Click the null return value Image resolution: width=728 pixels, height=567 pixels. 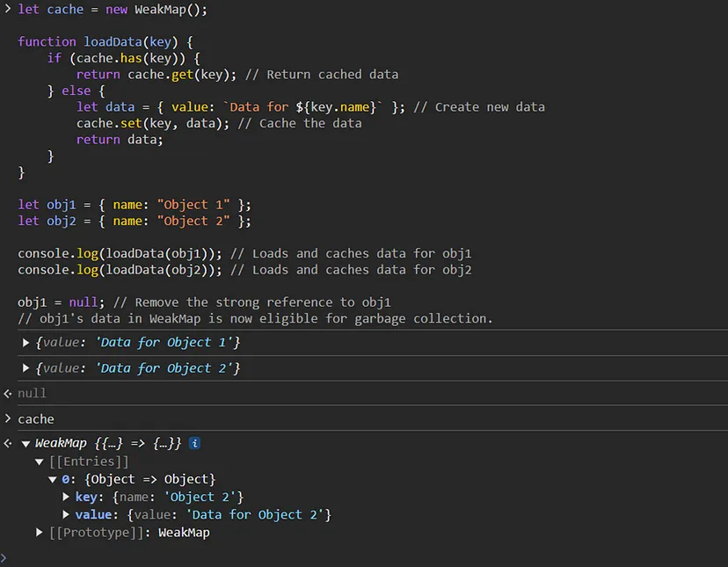point(32,393)
